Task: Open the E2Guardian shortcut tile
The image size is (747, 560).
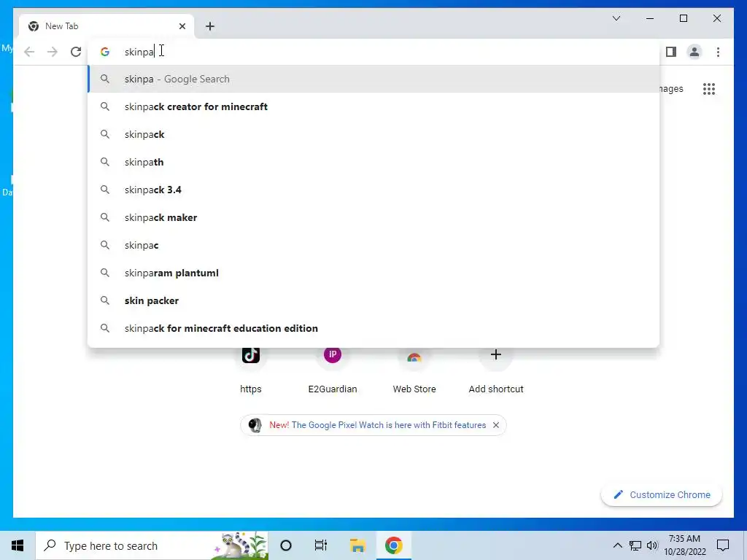Action: pyautogui.click(x=333, y=371)
